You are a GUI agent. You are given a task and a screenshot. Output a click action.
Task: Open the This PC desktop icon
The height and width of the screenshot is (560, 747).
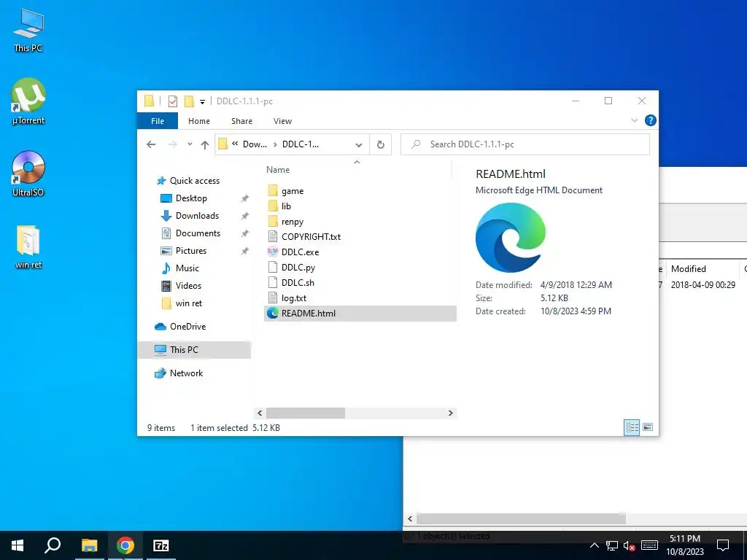(28, 31)
